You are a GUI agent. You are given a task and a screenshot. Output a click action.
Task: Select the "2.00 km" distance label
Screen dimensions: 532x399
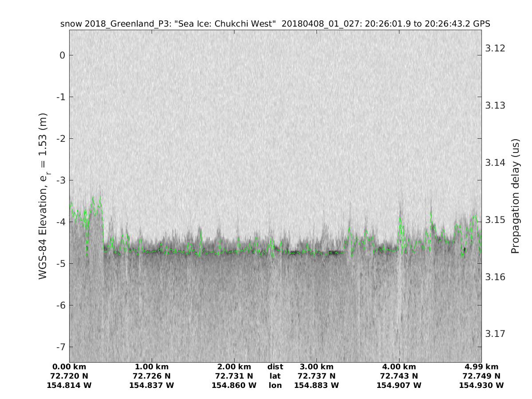[x=234, y=367]
